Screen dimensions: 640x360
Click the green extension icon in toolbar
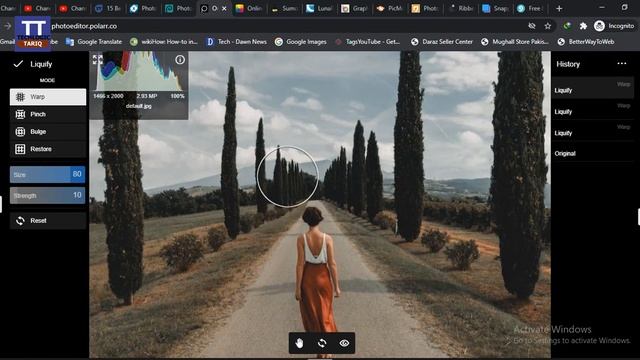567,26
